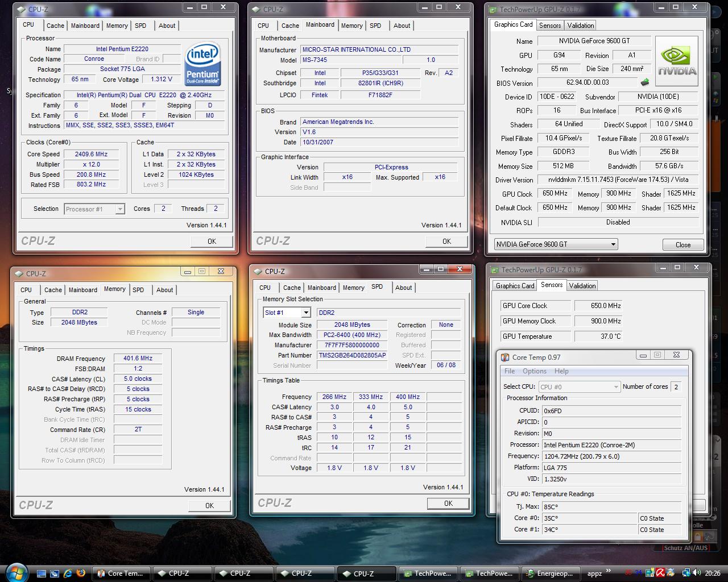Click the Manufacturer field MICRO-STAR INTERNATIONAL
Screen dimensions: 728x582
379,49
